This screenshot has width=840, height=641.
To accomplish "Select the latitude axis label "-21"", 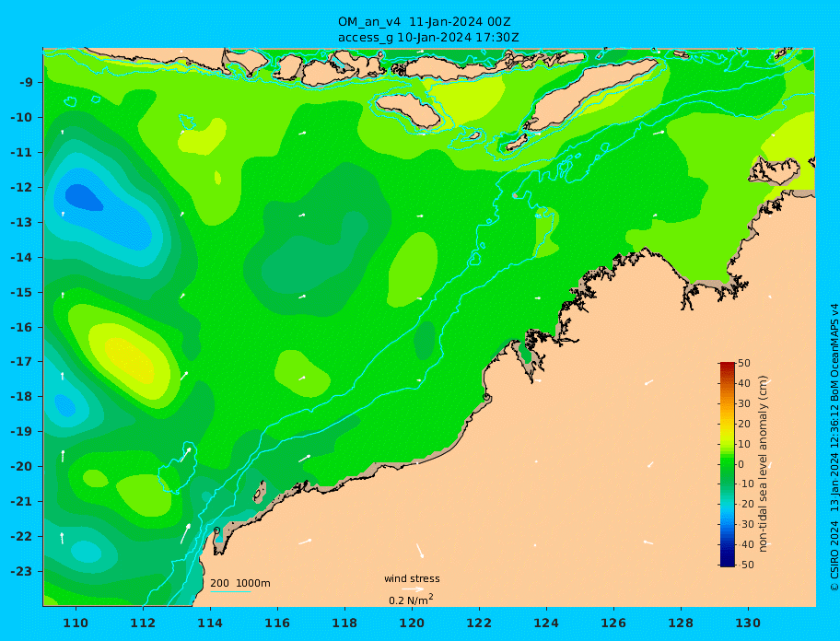I will [22, 502].
